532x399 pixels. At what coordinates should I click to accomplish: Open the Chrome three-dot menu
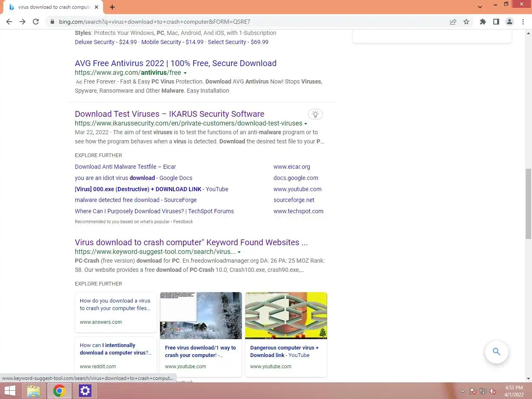click(523, 22)
